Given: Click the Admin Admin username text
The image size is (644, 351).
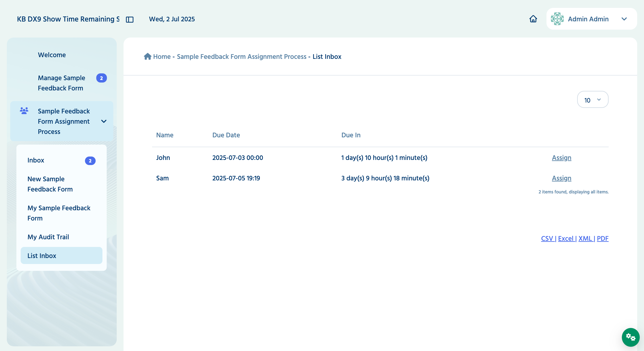Looking at the screenshot, I should pyautogui.click(x=588, y=19).
